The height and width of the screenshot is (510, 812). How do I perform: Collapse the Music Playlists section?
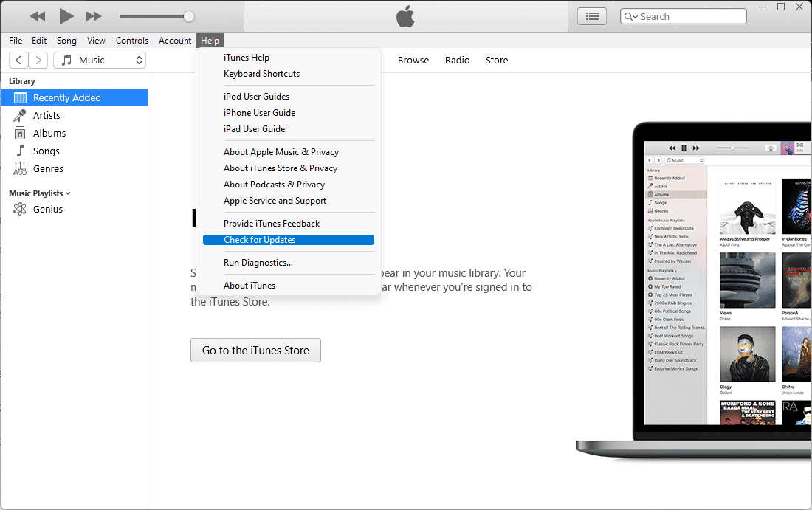pos(68,193)
